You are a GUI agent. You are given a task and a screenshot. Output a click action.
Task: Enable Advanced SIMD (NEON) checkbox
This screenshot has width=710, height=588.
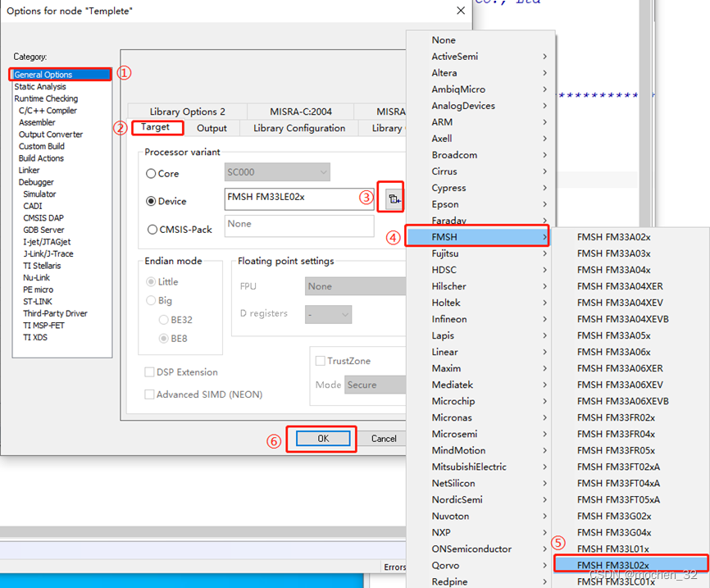(149, 394)
